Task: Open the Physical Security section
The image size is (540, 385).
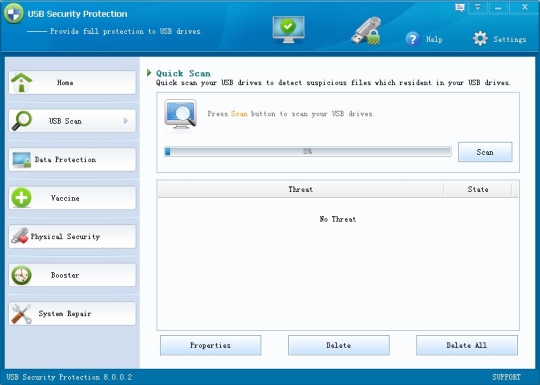Action: [x=72, y=237]
